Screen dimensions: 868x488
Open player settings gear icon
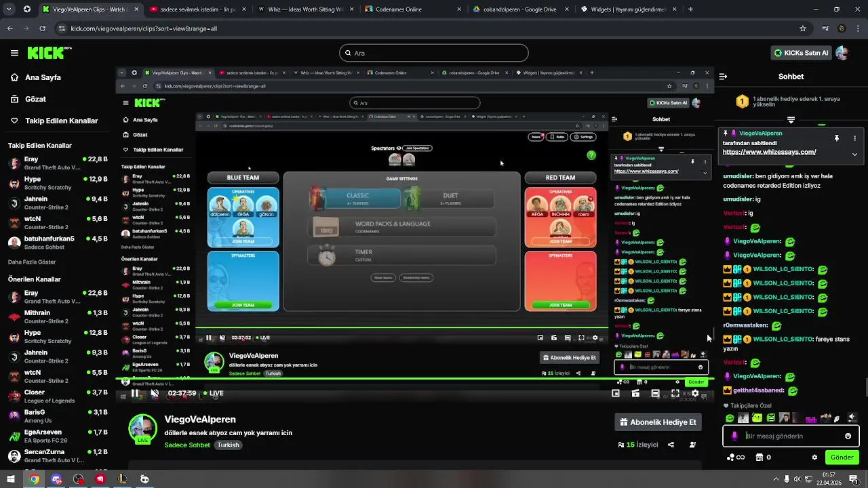click(695, 393)
